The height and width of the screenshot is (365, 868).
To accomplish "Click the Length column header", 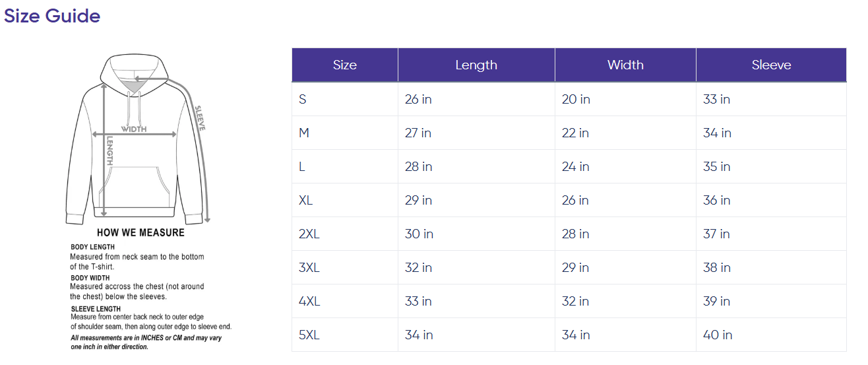I will [476, 65].
